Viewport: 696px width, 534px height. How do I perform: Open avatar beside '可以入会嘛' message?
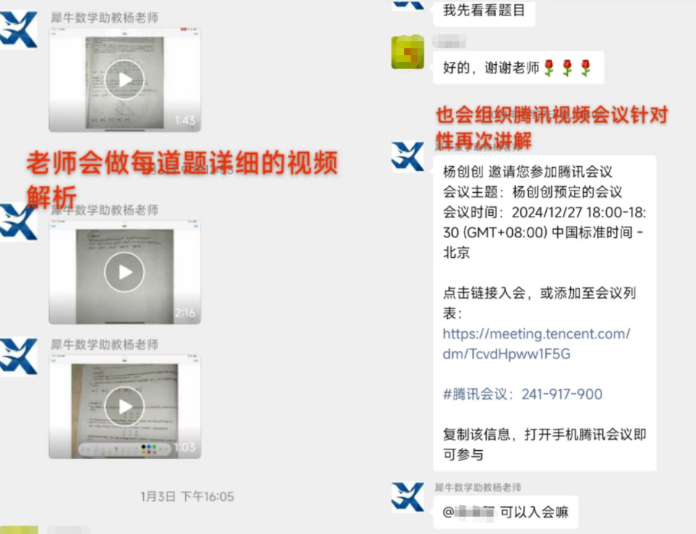(x=407, y=497)
